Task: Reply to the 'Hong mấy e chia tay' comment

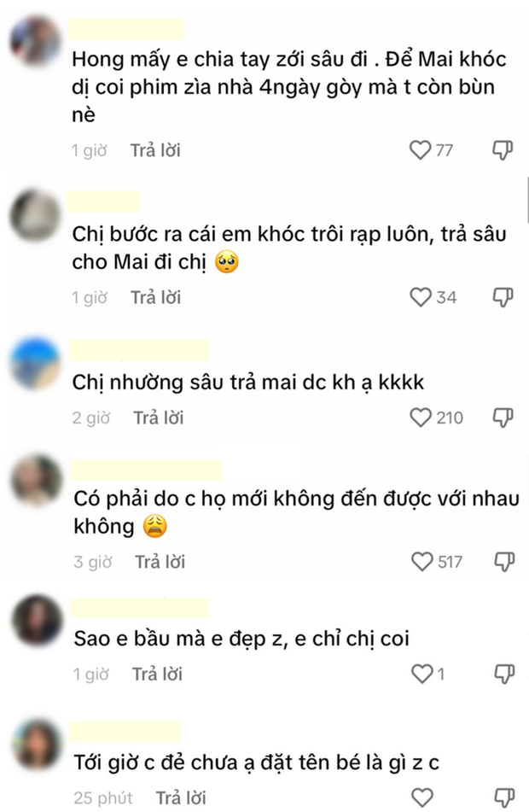Action: pyautogui.click(x=155, y=150)
